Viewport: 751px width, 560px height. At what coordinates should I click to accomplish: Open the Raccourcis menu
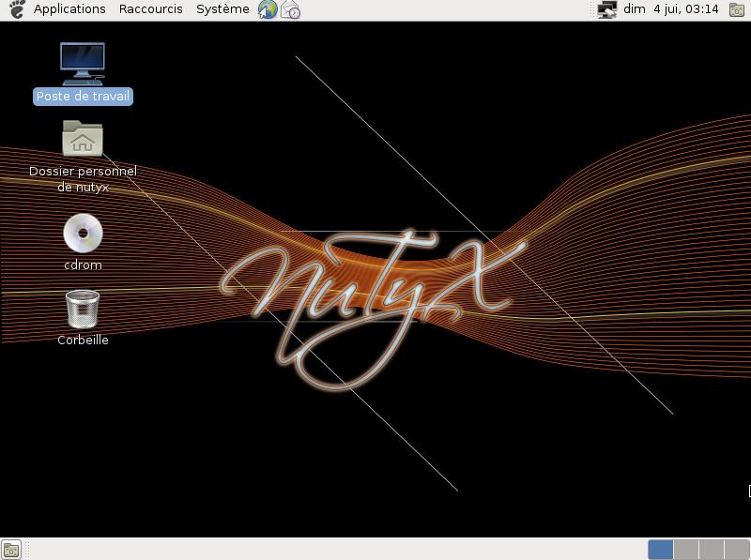click(x=150, y=9)
